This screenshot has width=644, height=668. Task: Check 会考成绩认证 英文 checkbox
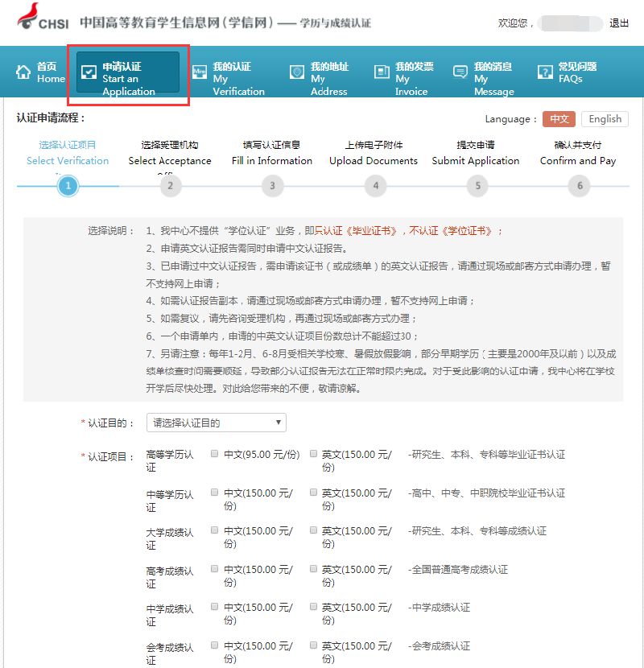coord(314,645)
